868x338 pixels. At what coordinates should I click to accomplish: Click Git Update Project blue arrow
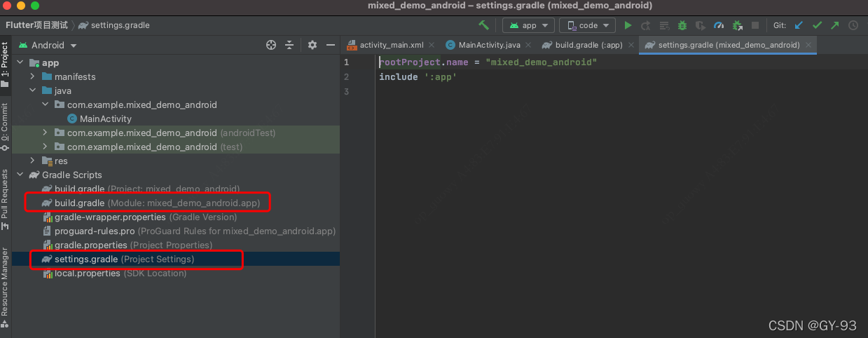coord(799,25)
